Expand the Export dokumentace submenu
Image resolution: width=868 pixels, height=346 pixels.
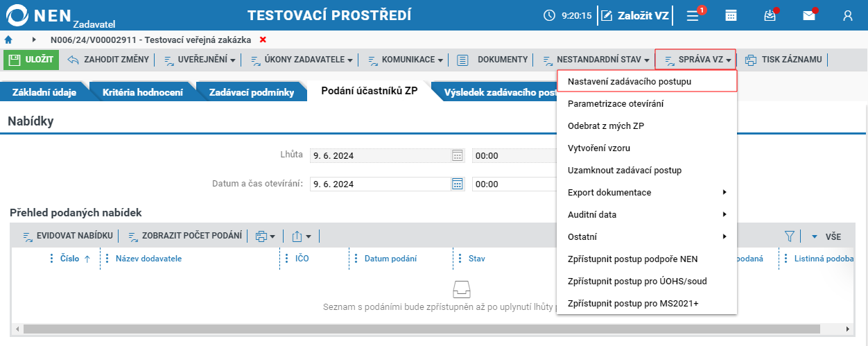click(x=647, y=192)
